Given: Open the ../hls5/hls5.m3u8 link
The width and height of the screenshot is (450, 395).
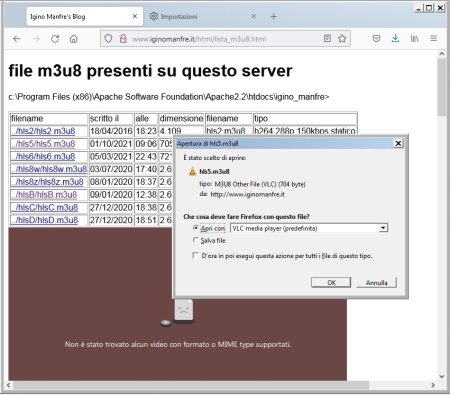Looking at the screenshot, I should click(x=43, y=144).
